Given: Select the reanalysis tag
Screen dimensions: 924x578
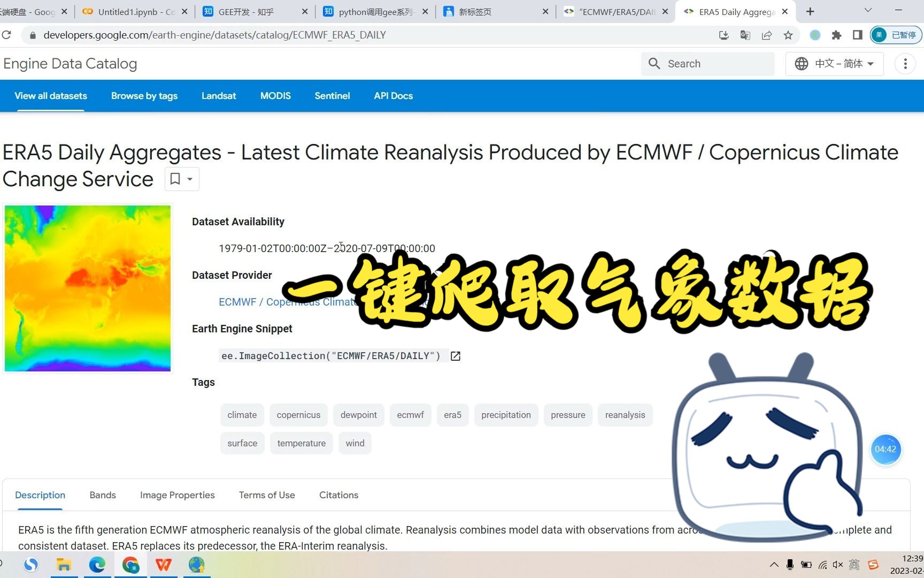Looking at the screenshot, I should click(x=625, y=415).
